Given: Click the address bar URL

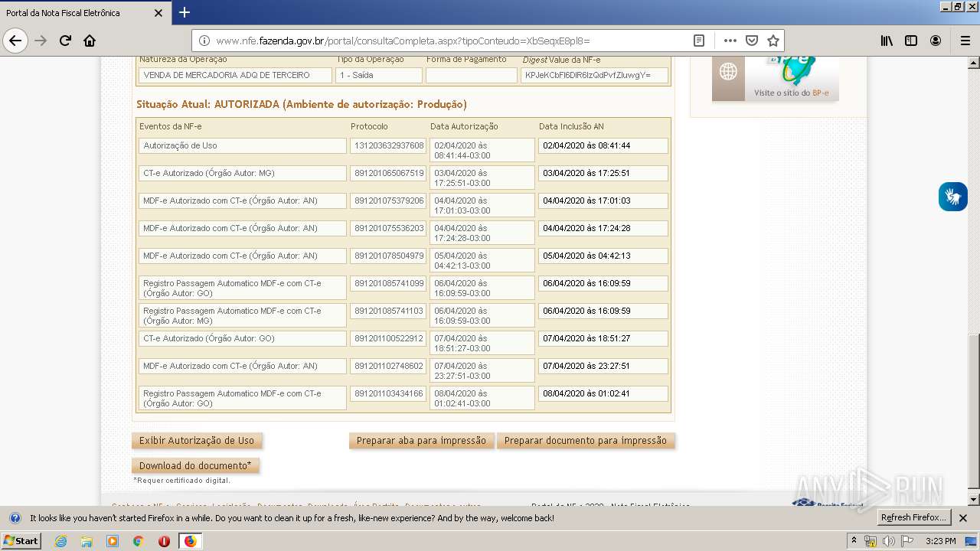Looking at the screenshot, I should [403, 41].
